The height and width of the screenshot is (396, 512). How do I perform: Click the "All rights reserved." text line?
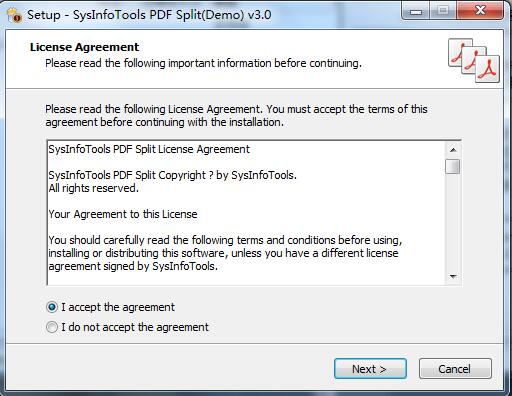[93, 188]
